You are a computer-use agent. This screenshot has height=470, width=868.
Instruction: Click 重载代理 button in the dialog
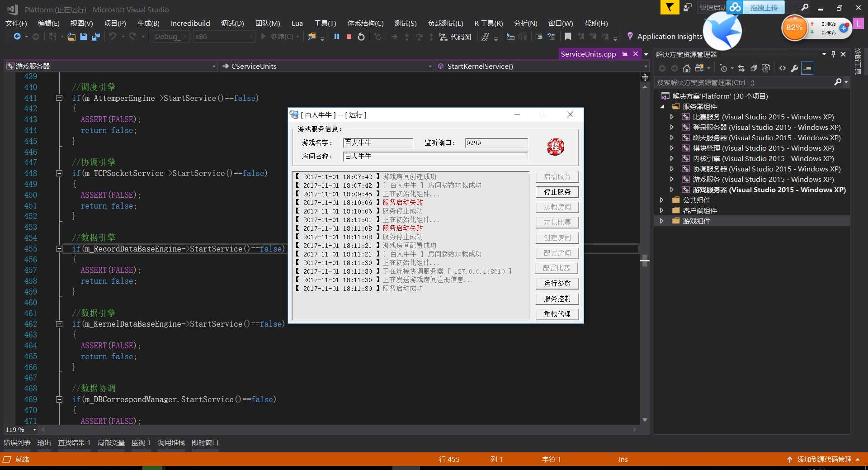[557, 314]
